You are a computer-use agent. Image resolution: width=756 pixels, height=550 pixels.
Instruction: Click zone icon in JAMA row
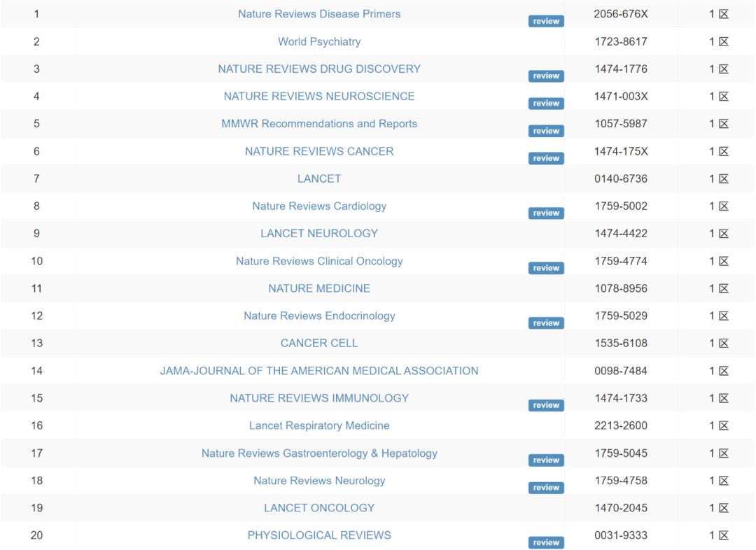724,371
